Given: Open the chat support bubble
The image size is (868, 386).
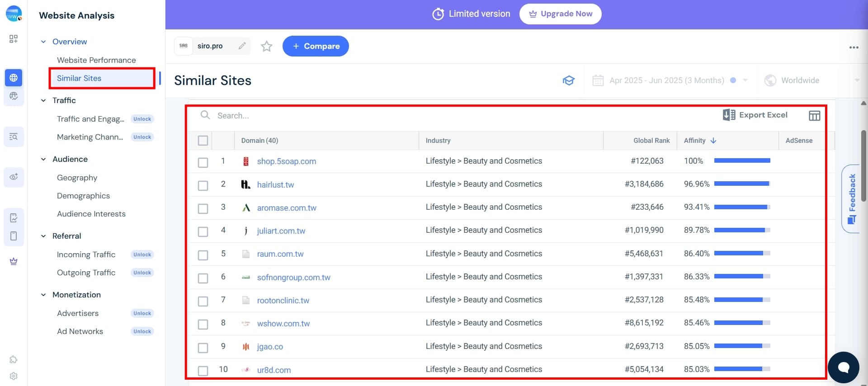Looking at the screenshot, I should [844, 367].
